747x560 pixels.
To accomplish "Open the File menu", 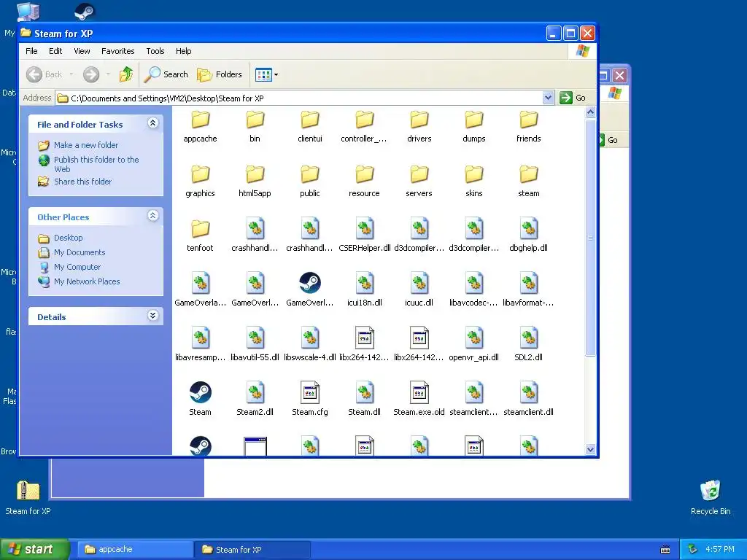I will tap(31, 51).
